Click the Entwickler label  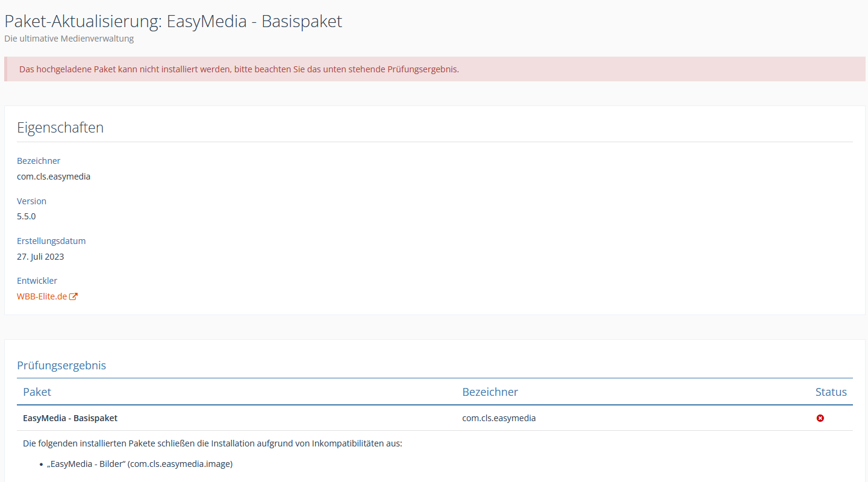[37, 281]
